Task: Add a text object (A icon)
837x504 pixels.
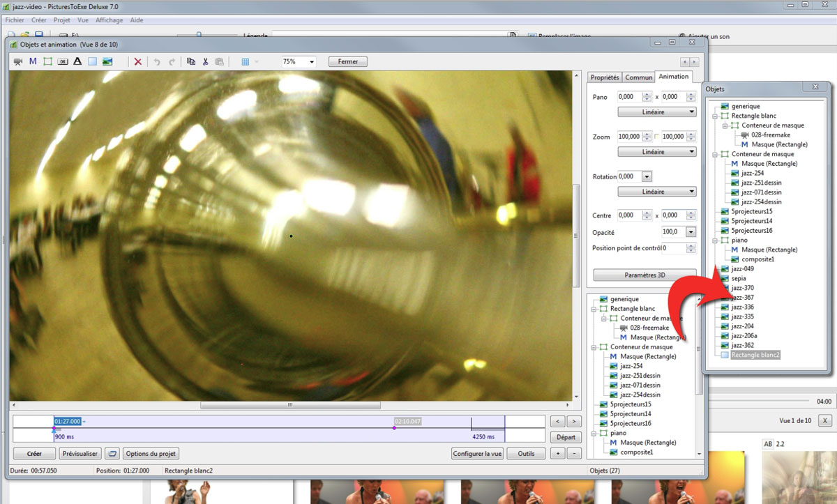Action: pyautogui.click(x=77, y=61)
